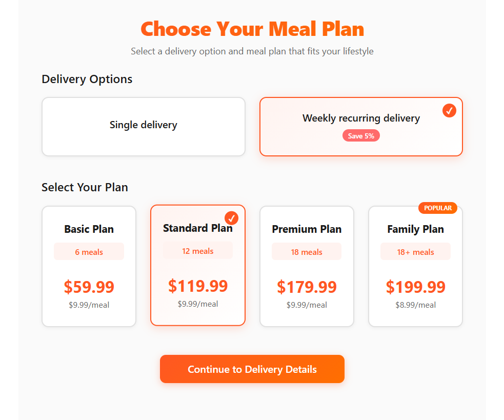
Task: Select the Single delivery option
Action: pos(144,126)
